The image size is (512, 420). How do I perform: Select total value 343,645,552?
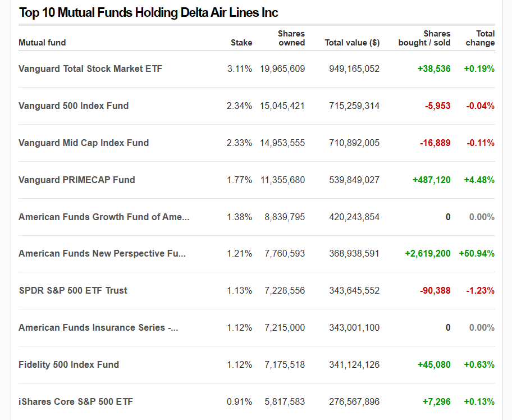(x=354, y=291)
